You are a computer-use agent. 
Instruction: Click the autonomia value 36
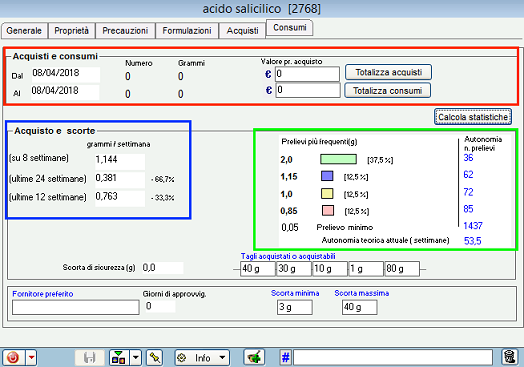pos(469,158)
